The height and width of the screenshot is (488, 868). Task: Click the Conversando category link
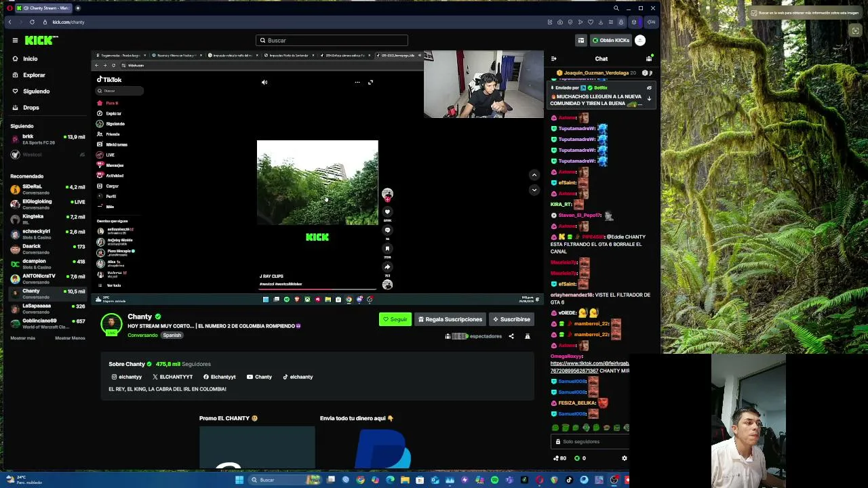142,335
